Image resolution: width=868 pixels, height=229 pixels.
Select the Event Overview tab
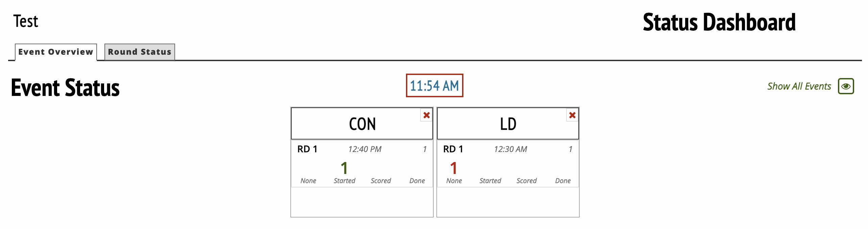[56, 52]
